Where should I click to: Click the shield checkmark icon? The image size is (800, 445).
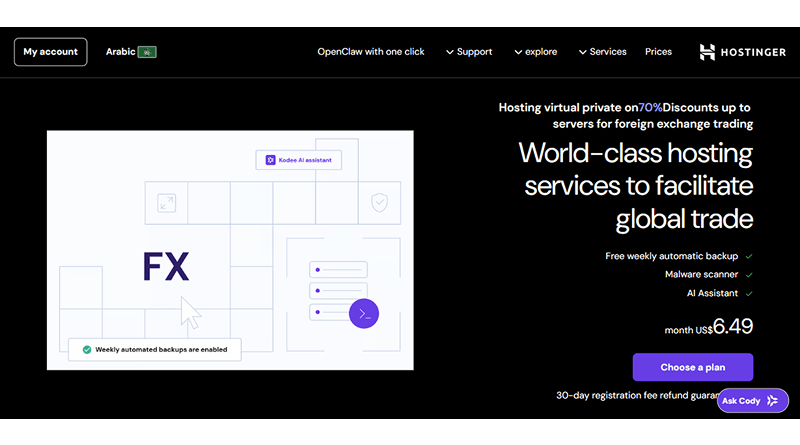click(x=379, y=202)
